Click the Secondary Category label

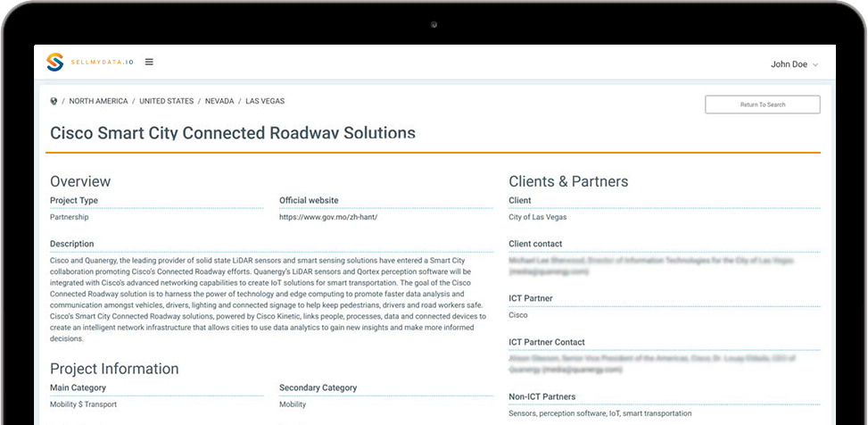pyautogui.click(x=318, y=387)
